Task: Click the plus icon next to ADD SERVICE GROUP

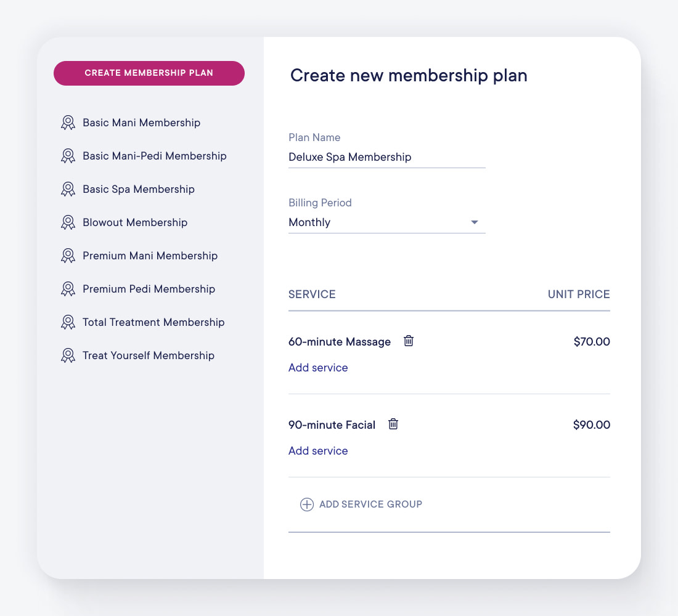Action: tap(307, 505)
